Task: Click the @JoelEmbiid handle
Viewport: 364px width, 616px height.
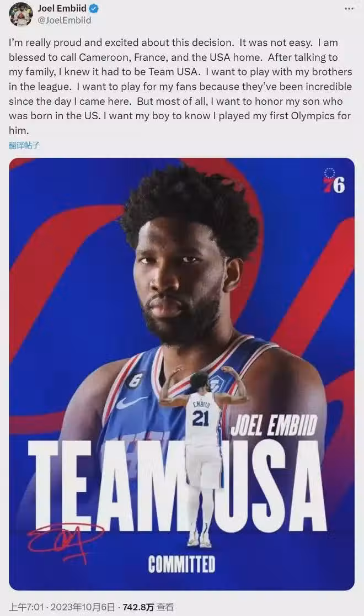Action: pyautogui.click(x=65, y=20)
